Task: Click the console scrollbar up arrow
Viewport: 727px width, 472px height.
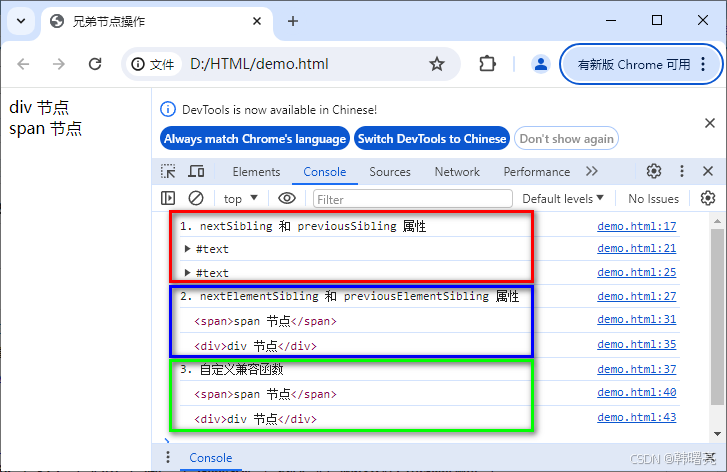Action: point(717,221)
